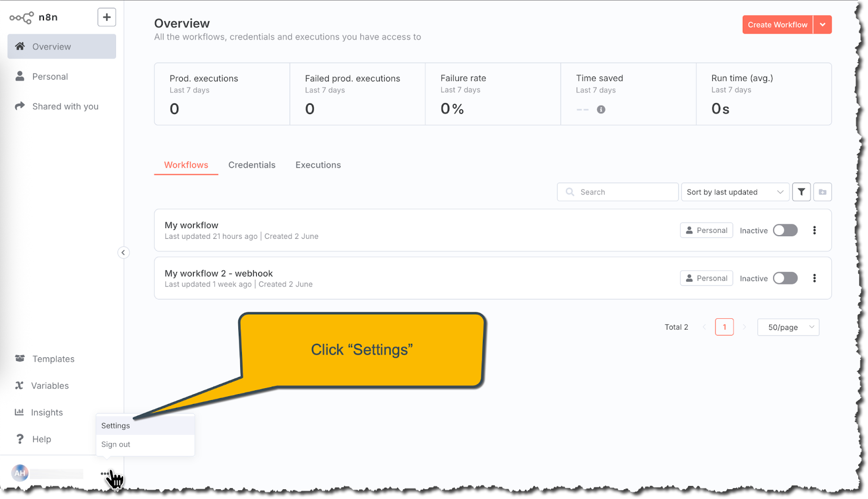Expand the Sort by last updated dropdown
Image resolution: width=868 pixels, height=499 pixels.
click(x=735, y=192)
